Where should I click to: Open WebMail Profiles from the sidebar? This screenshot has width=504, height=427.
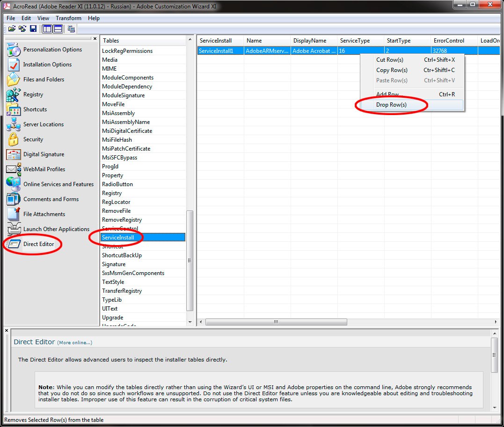click(x=44, y=169)
